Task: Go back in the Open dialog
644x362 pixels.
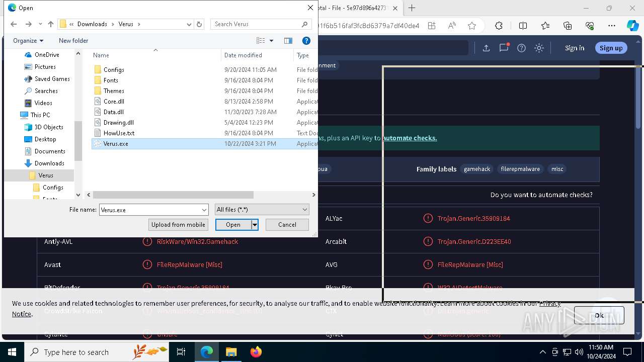Action: tap(14, 24)
